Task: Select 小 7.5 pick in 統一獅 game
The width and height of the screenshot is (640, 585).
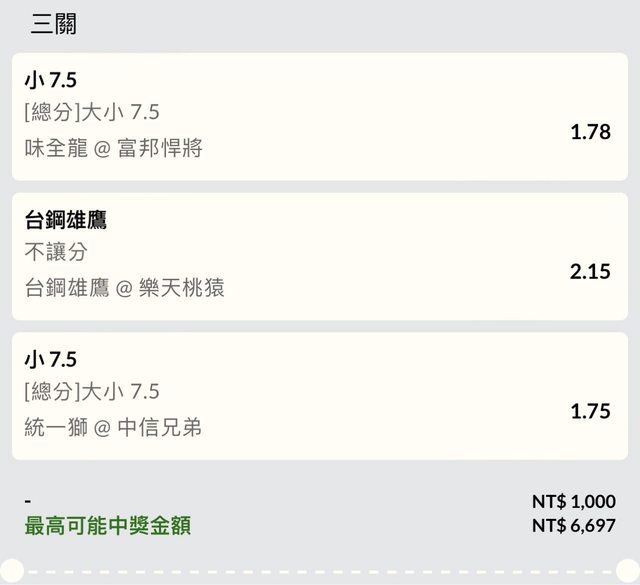Action: (50, 360)
